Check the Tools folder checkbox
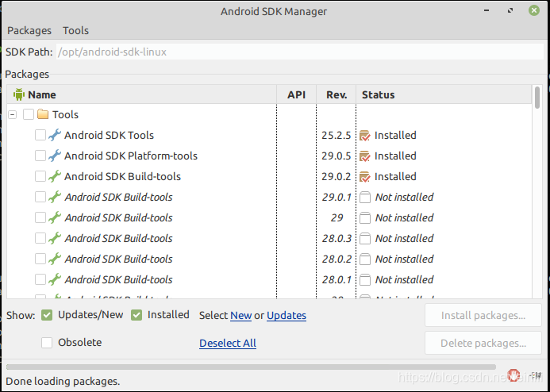 point(29,114)
